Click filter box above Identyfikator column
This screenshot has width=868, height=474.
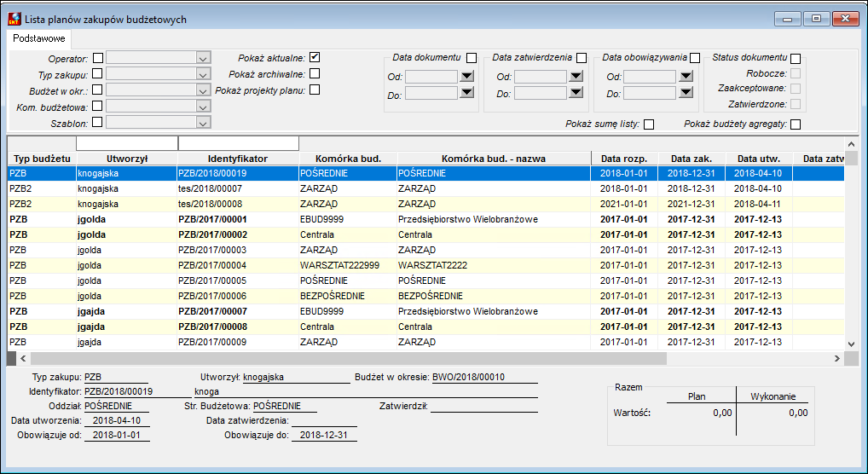click(x=239, y=143)
